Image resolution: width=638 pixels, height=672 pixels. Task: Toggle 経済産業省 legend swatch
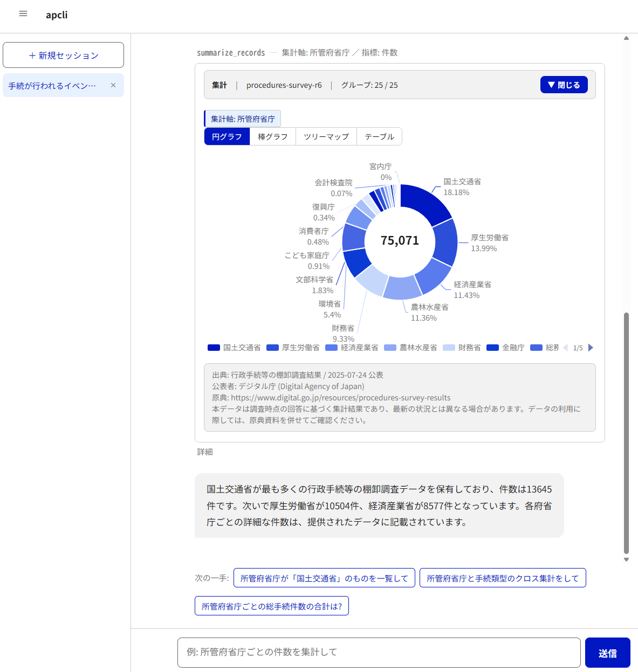[331, 348]
